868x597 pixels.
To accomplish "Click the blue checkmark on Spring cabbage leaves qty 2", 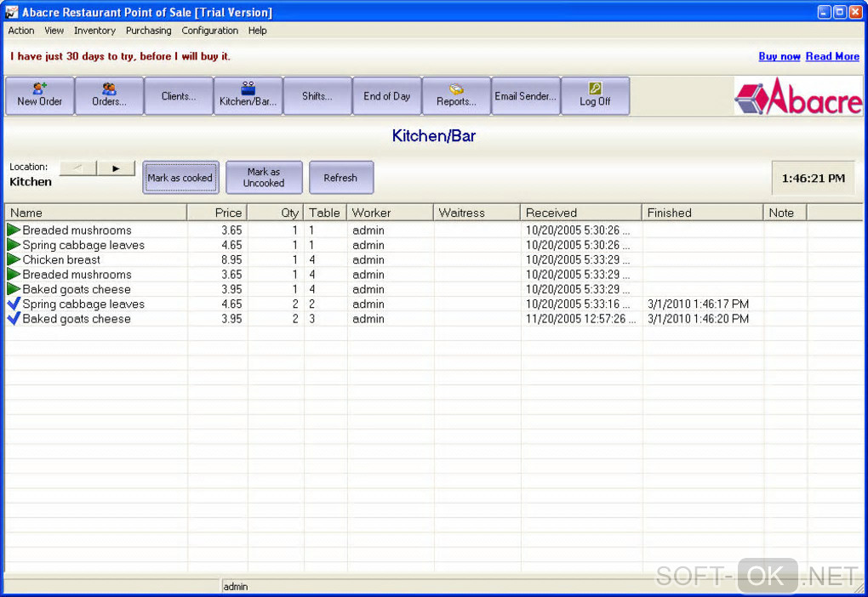I will pos(14,304).
